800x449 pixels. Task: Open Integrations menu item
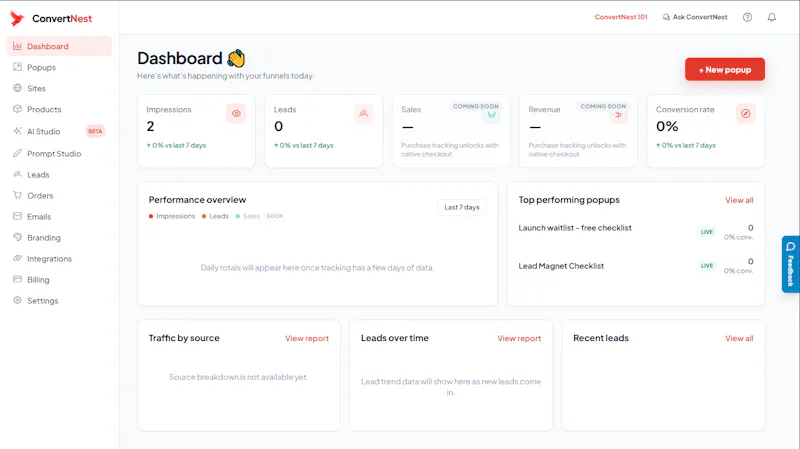pyautogui.click(x=59, y=259)
